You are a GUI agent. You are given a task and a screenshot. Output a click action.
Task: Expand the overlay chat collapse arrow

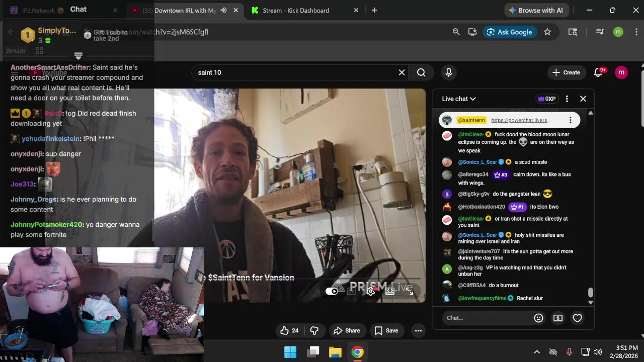coord(78,55)
